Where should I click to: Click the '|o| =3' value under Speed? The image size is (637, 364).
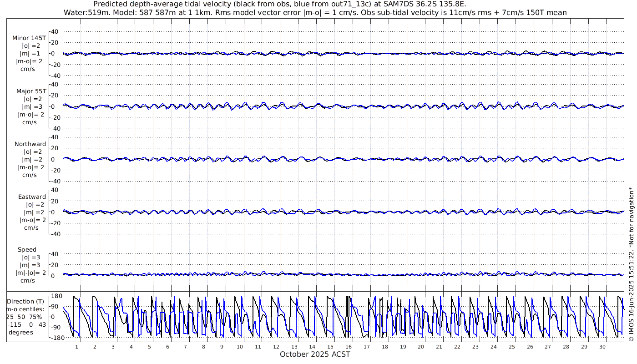coord(31,258)
